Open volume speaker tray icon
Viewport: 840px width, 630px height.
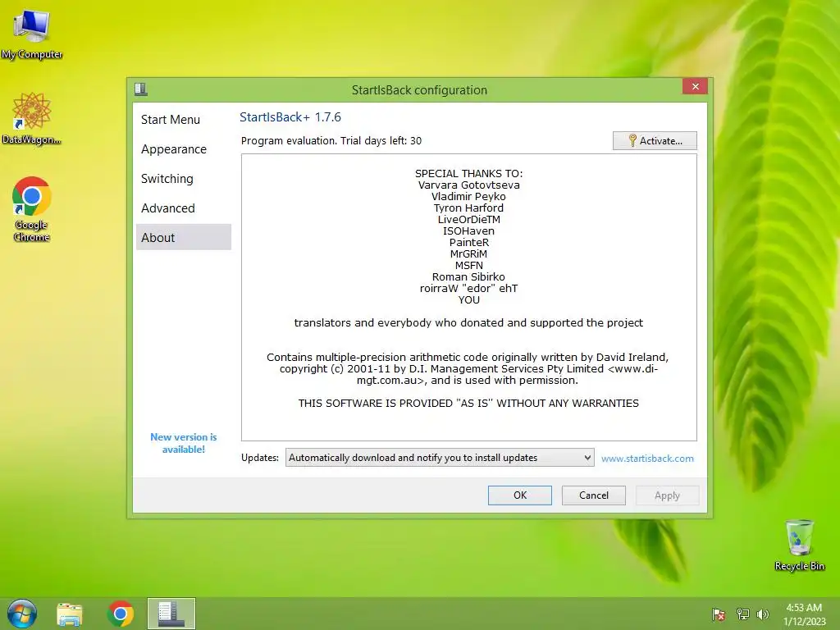762,614
